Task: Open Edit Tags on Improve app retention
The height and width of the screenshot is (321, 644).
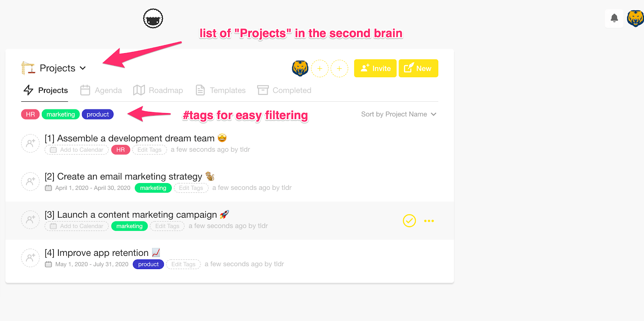Action: pyautogui.click(x=183, y=264)
